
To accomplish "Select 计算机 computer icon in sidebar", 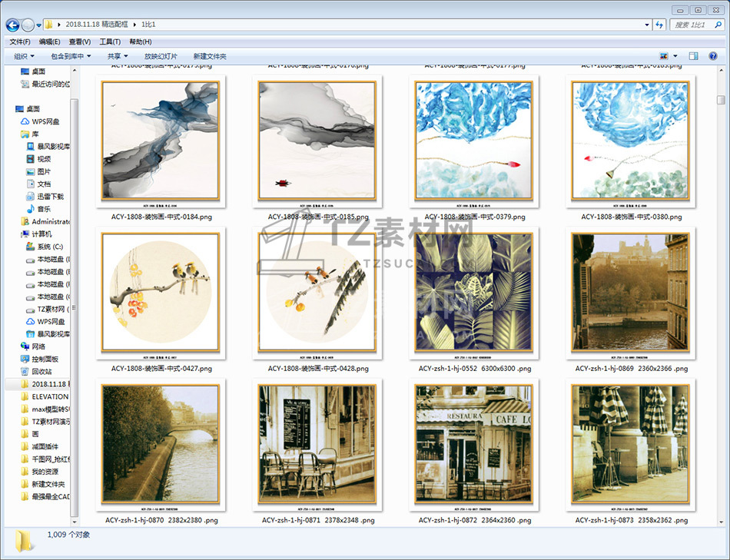I will (25, 234).
